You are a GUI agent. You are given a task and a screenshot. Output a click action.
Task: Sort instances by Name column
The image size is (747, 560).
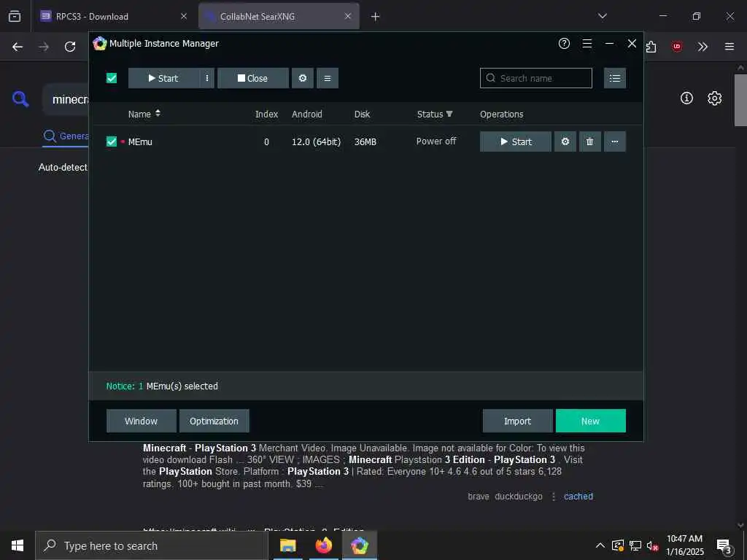tap(144, 114)
